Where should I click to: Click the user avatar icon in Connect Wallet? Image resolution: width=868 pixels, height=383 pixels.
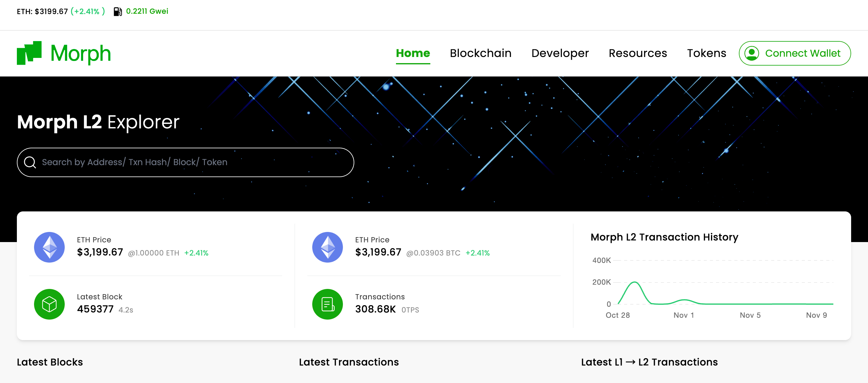pyautogui.click(x=752, y=53)
